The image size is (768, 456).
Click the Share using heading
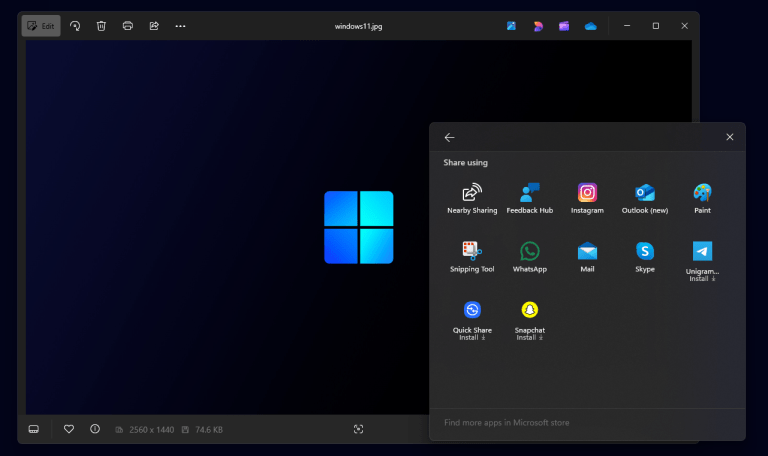click(x=465, y=163)
